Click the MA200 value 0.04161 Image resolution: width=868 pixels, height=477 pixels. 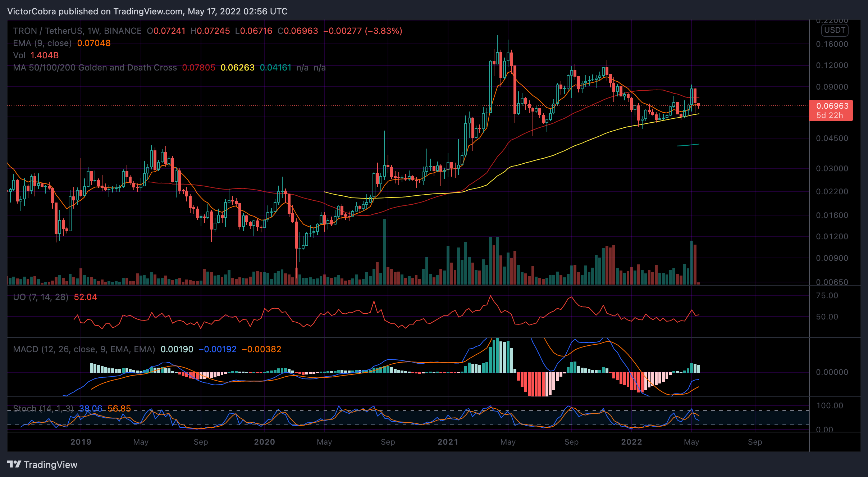click(275, 68)
